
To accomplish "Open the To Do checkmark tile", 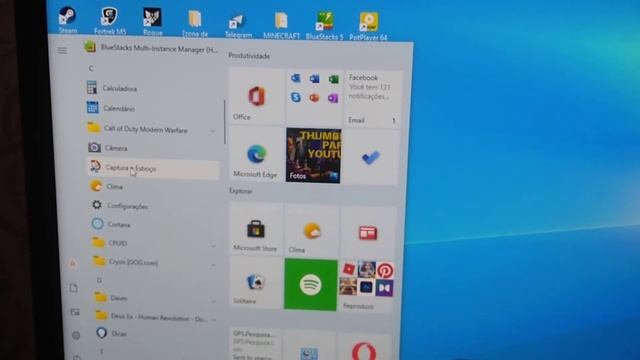I will [x=371, y=158].
